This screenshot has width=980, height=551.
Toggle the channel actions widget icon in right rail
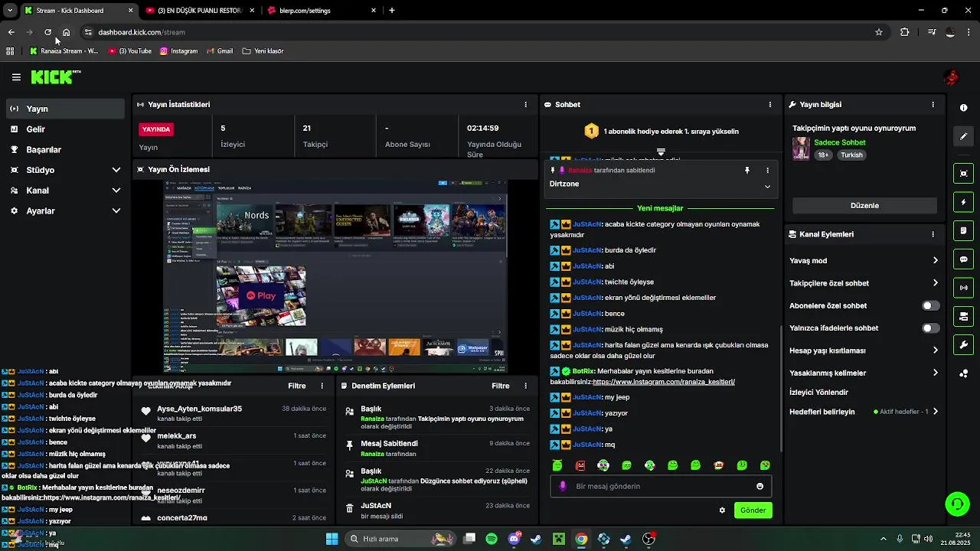click(x=963, y=316)
